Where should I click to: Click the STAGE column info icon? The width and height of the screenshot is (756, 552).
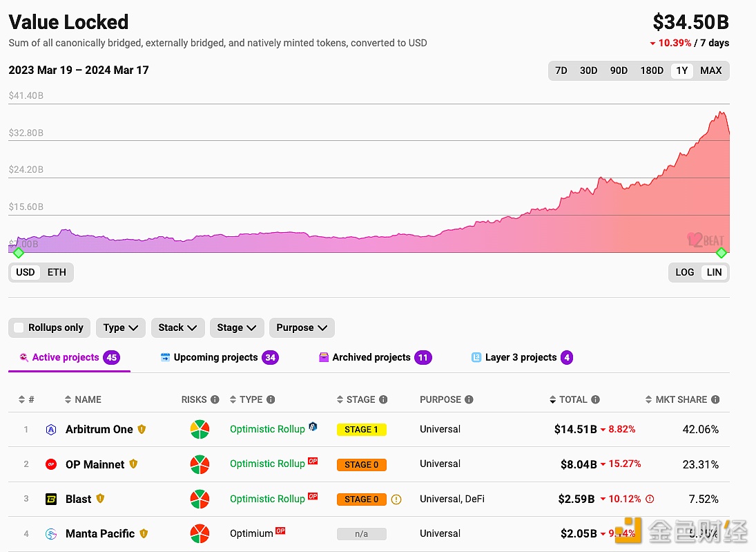point(383,399)
